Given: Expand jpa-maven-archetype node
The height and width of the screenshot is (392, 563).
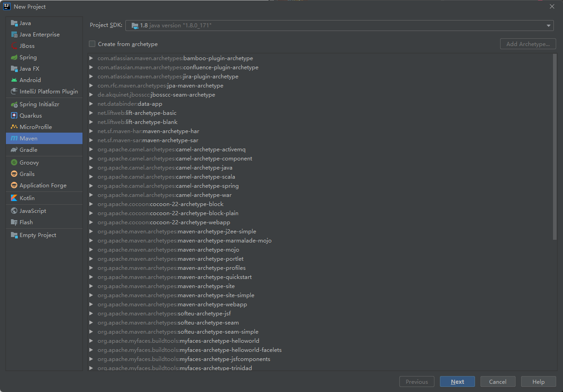Looking at the screenshot, I should pos(91,86).
